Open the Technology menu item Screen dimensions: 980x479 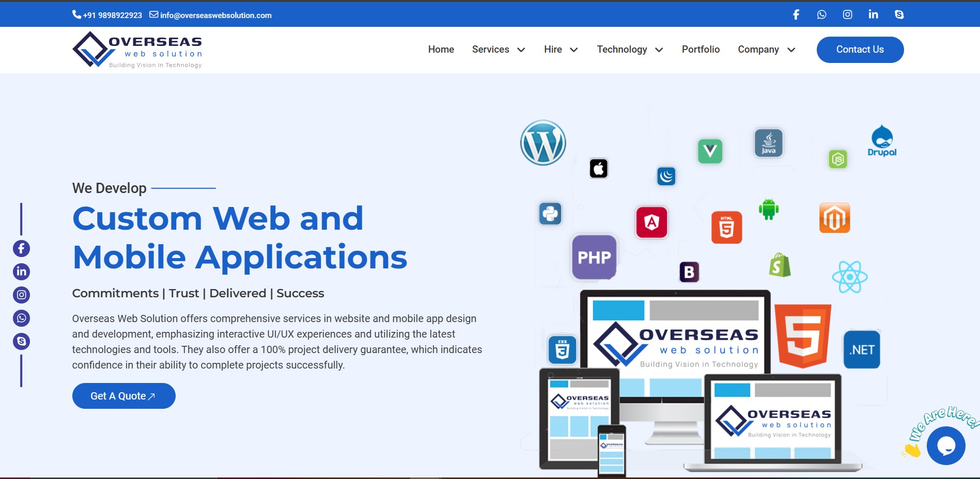point(622,50)
